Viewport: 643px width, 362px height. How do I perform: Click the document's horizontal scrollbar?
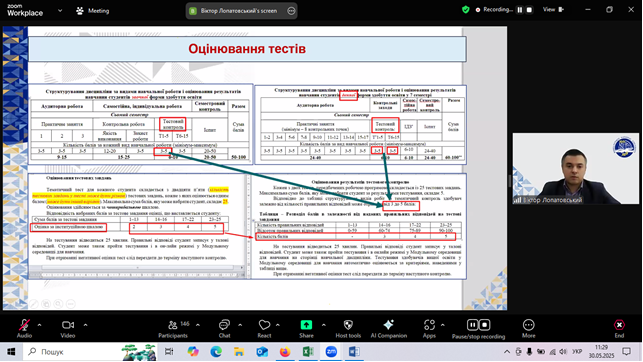pyautogui.click(x=137, y=268)
